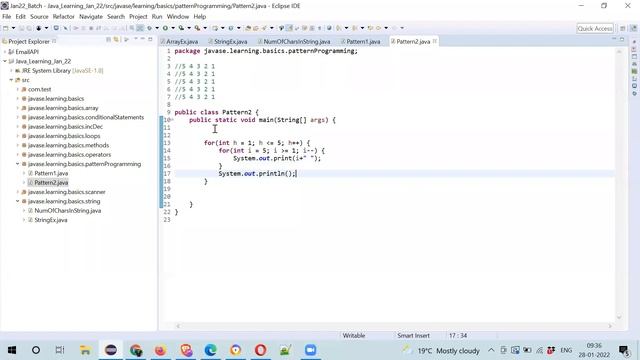Select NumOfCharsInString.java in Project Explorer
The height and width of the screenshot is (360, 640).
(x=67, y=211)
